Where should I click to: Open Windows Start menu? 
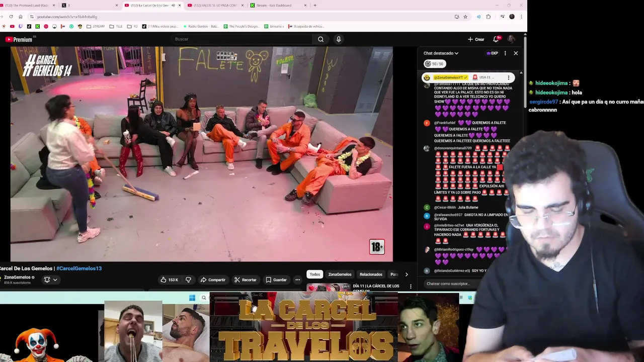[x=192, y=298]
